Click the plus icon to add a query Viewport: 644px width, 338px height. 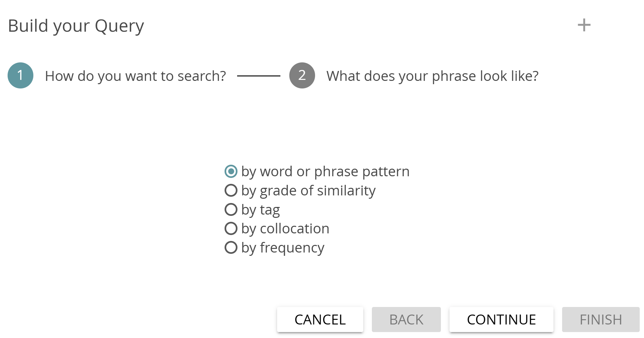click(x=584, y=25)
